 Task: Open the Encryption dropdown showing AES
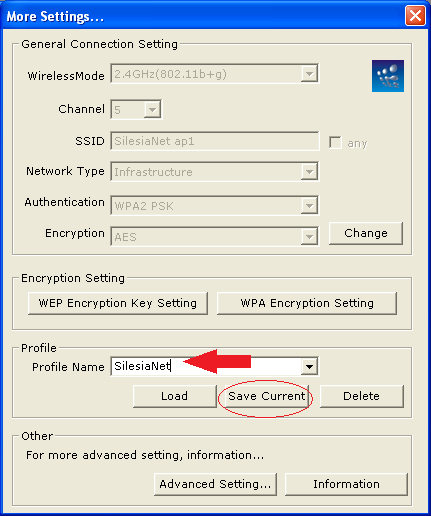click(309, 237)
